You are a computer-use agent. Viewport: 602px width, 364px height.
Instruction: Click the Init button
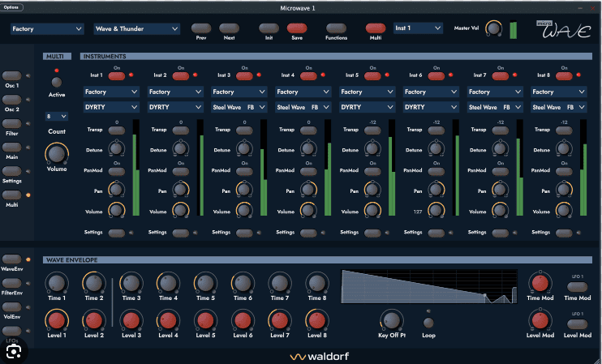click(x=269, y=28)
